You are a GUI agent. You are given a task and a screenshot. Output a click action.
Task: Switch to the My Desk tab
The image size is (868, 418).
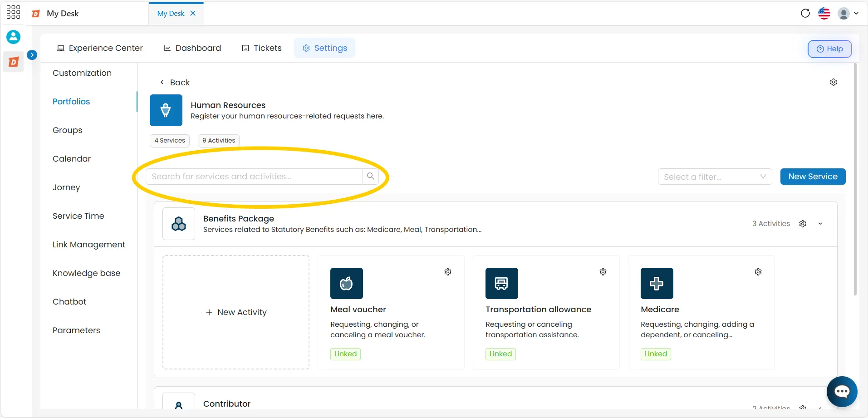click(x=171, y=14)
